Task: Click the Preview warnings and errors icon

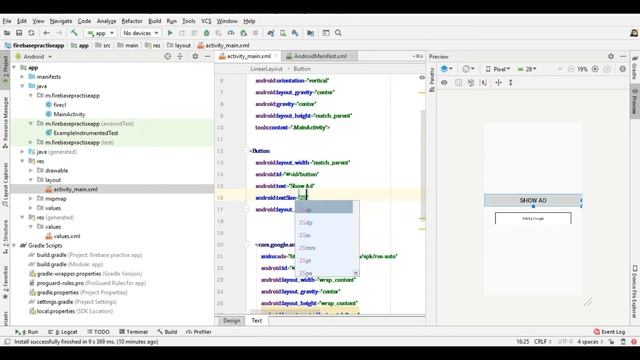Action: pos(622,69)
